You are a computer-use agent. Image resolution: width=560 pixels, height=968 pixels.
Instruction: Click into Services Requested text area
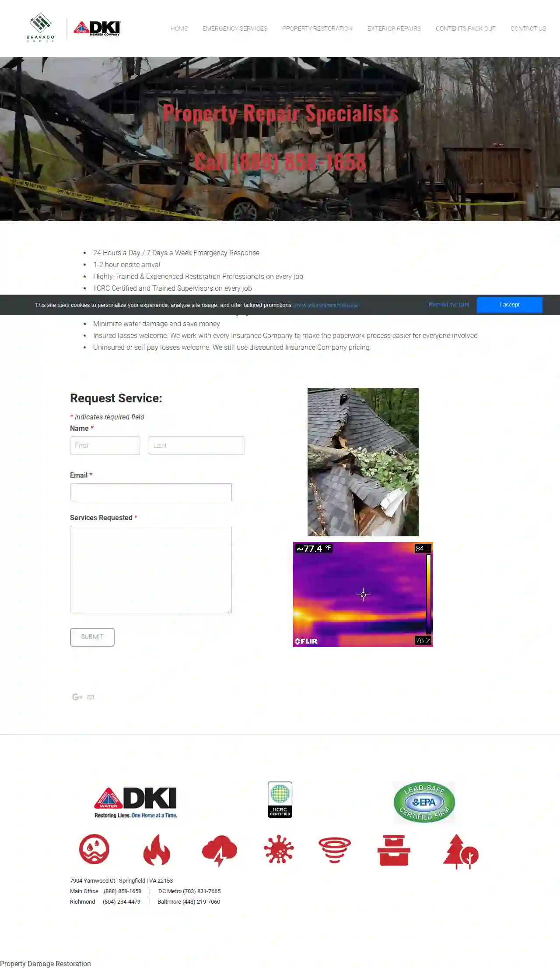point(151,569)
